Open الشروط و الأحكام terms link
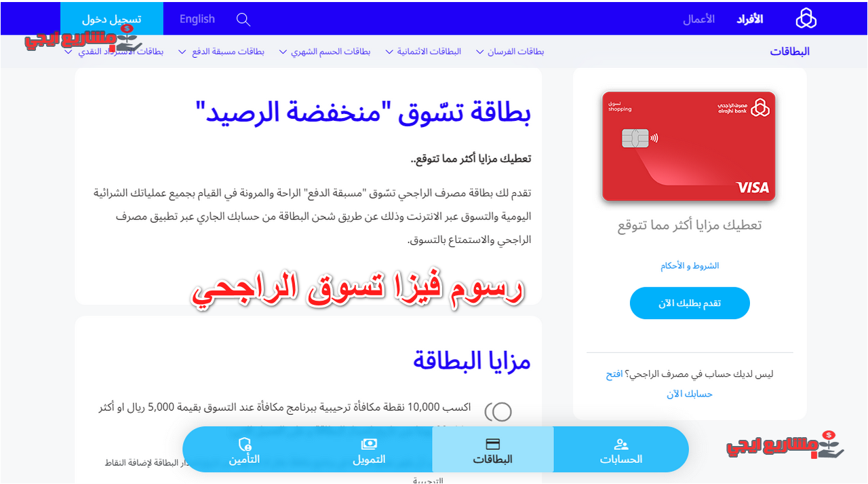This screenshot has height=484, width=868. pos(690,266)
